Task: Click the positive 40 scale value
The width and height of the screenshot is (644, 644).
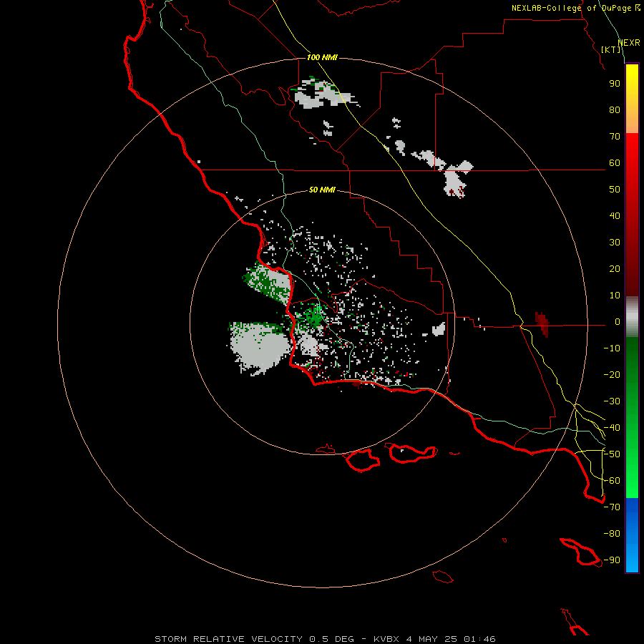Action: click(615, 215)
